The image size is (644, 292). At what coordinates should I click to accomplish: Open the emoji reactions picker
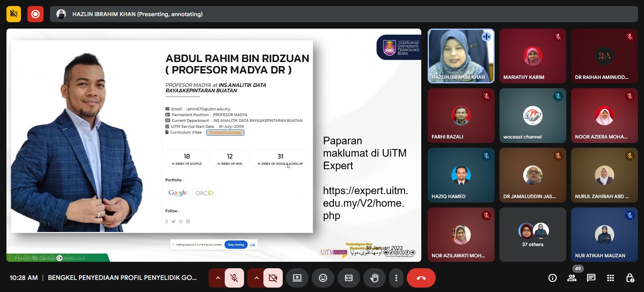(x=323, y=278)
